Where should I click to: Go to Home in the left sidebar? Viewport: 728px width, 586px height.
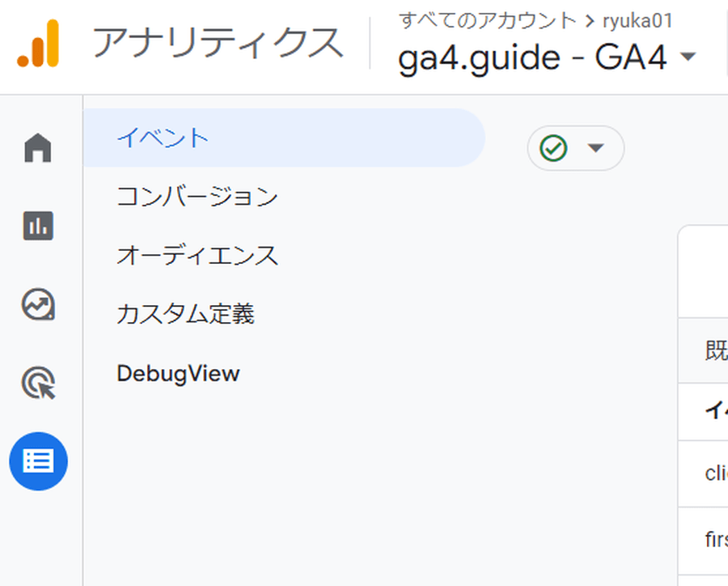38,149
